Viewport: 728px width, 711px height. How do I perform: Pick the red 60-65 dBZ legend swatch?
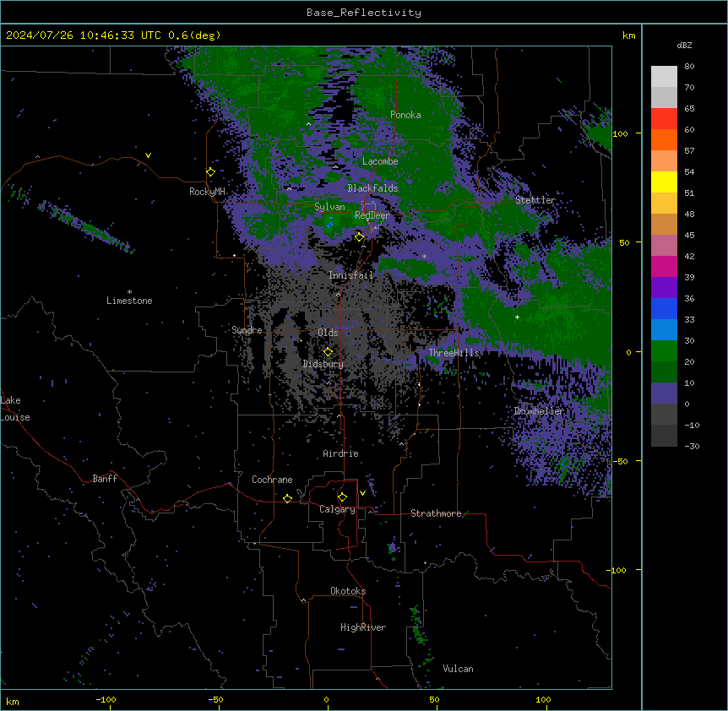point(664,119)
